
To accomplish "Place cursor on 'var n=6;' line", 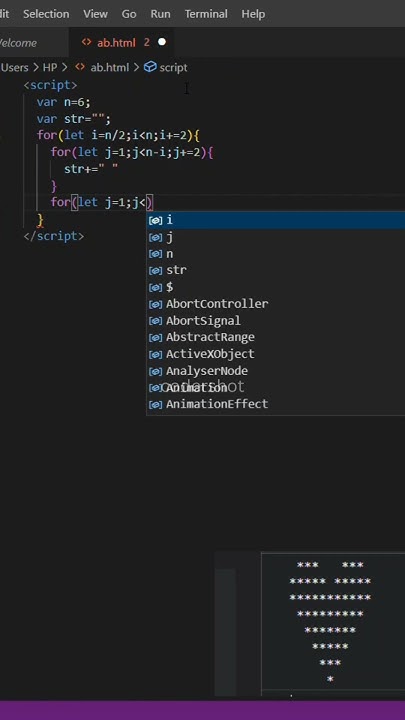I will pos(63,102).
